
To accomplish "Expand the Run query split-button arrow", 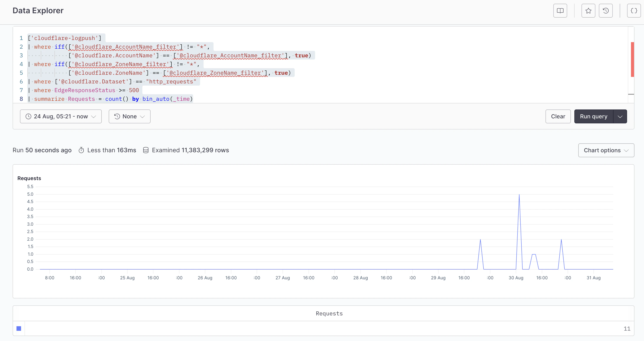I will coord(620,116).
